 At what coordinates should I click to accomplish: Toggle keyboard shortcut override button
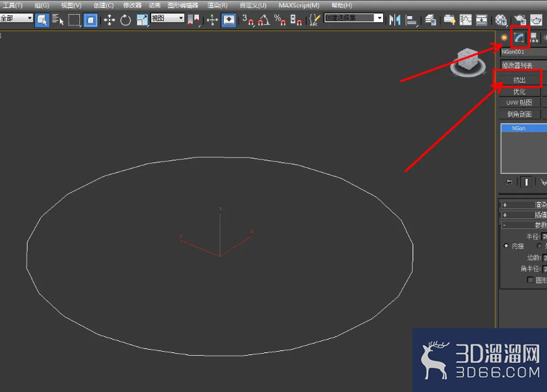[229, 20]
